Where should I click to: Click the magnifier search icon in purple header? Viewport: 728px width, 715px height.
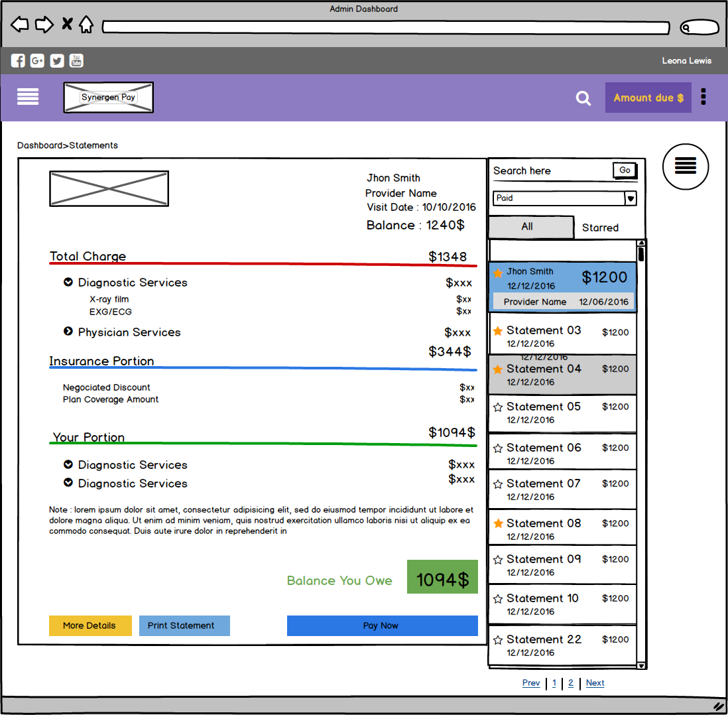pyautogui.click(x=583, y=98)
